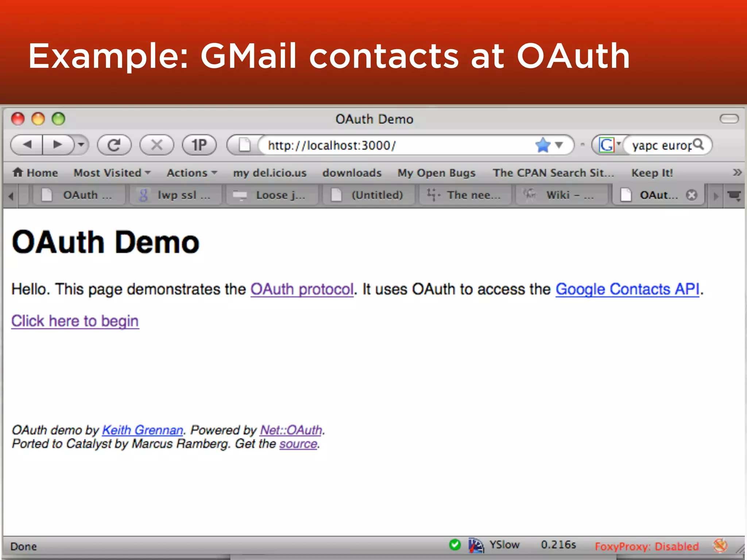Switch to the 'OAuth ...' first tab

[x=78, y=195]
